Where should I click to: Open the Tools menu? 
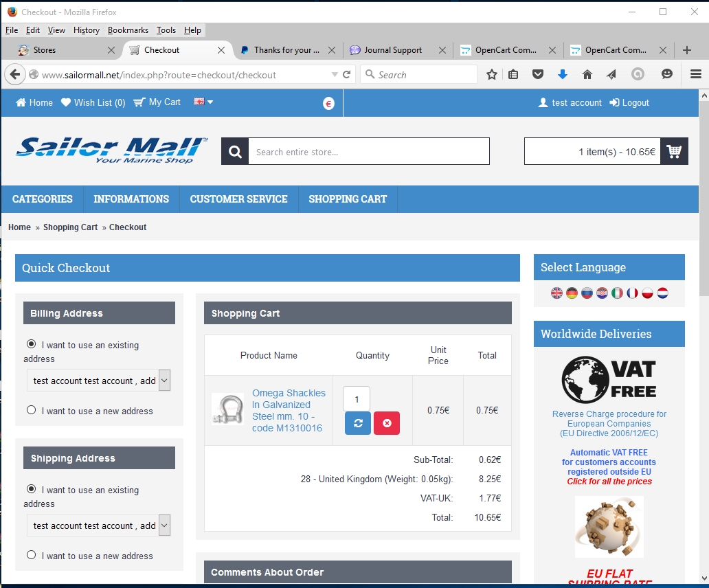coord(166,30)
